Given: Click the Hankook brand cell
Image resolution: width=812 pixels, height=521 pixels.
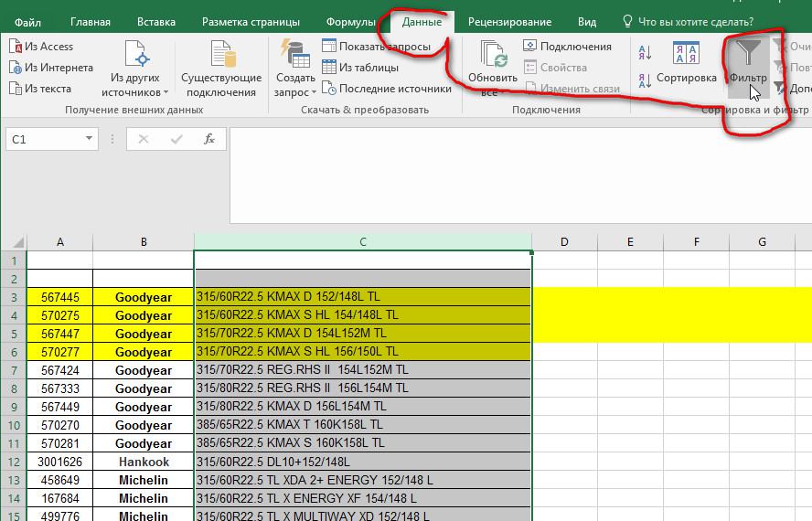Looking at the screenshot, I should point(144,462).
